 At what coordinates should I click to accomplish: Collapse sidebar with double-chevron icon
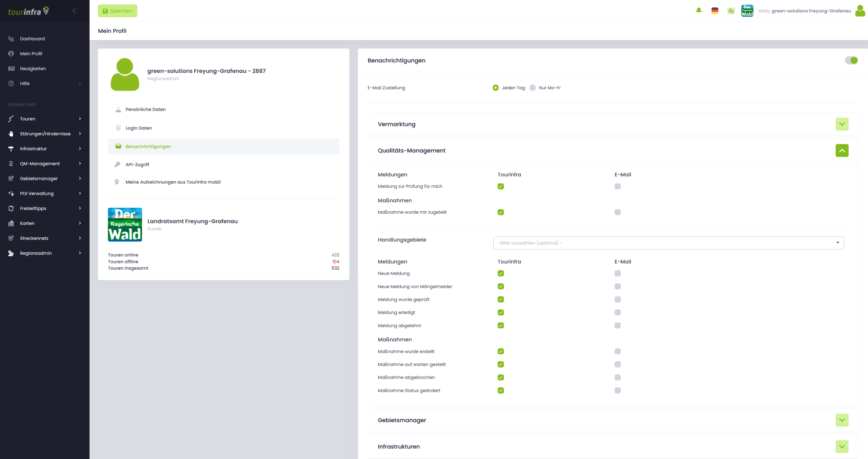click(x=75, y=11)
